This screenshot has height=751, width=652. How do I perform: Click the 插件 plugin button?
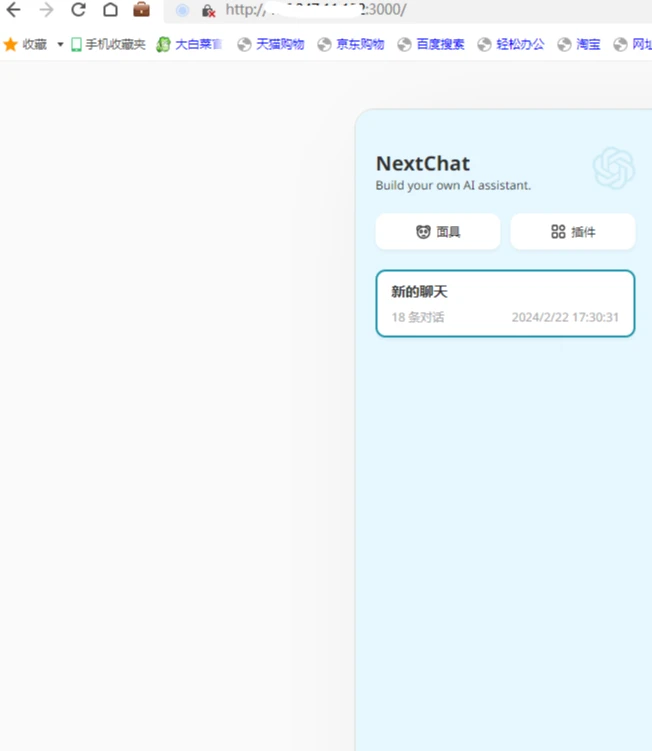point(573,232)
